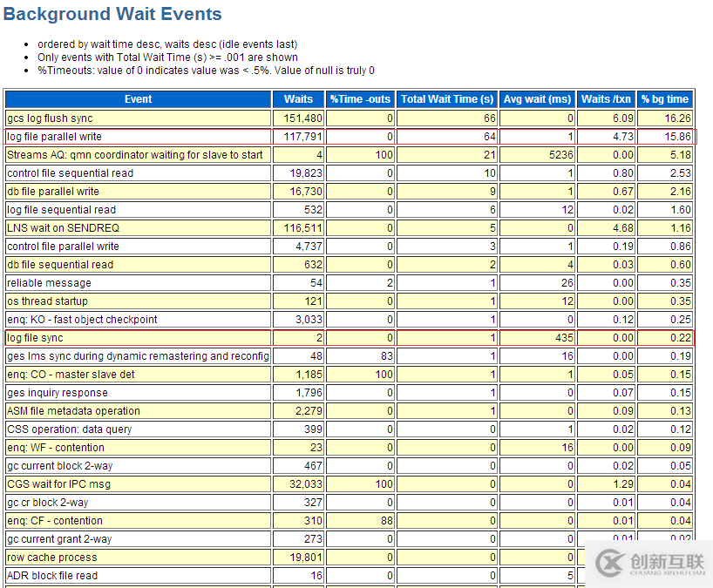Select the gcs log flush sync event cell

pyautogui.click(x=138, y=118)
